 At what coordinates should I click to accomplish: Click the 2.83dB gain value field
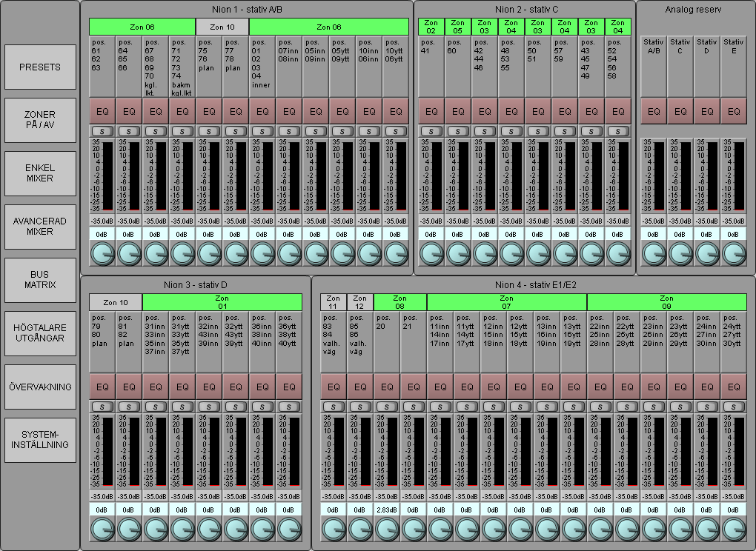[387, 510]
